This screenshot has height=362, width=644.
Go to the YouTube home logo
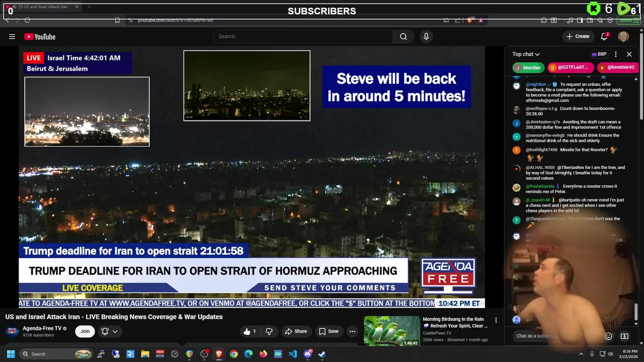click(40, 36)
